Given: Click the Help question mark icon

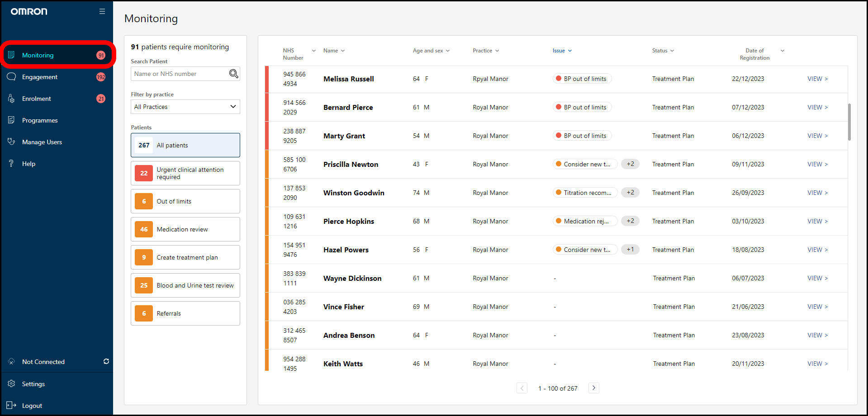Looking at the screenshot, I should [x=12, y=164].
